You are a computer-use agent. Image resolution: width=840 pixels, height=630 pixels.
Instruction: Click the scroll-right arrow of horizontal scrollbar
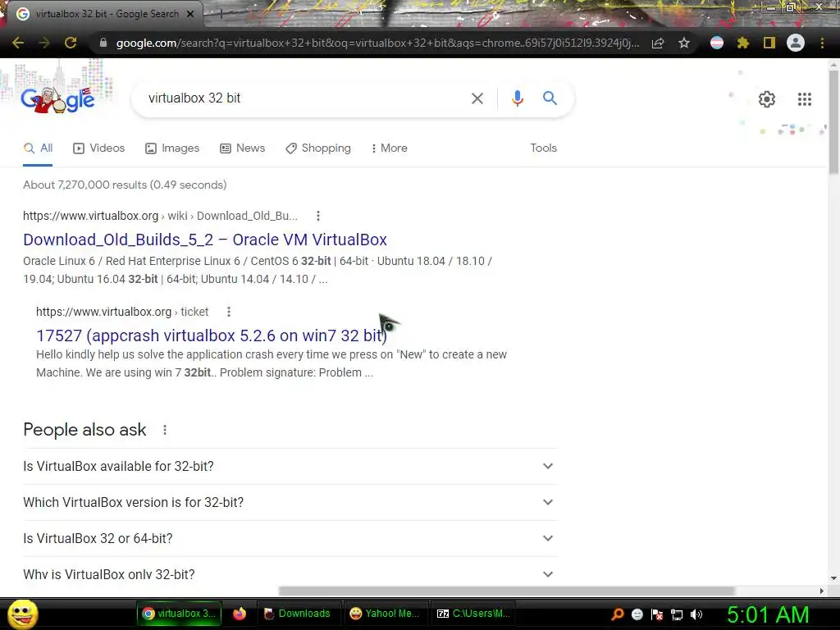point(822,591)
